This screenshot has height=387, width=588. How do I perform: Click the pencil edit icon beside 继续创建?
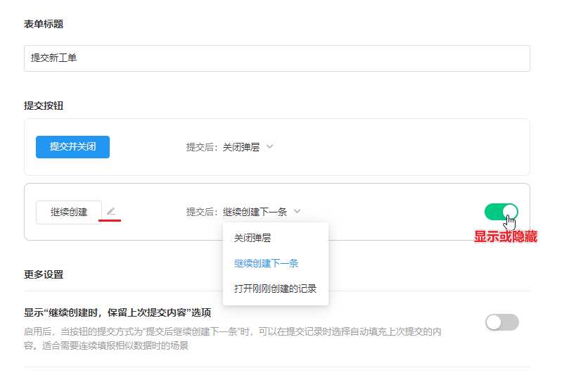click(111, 211)
